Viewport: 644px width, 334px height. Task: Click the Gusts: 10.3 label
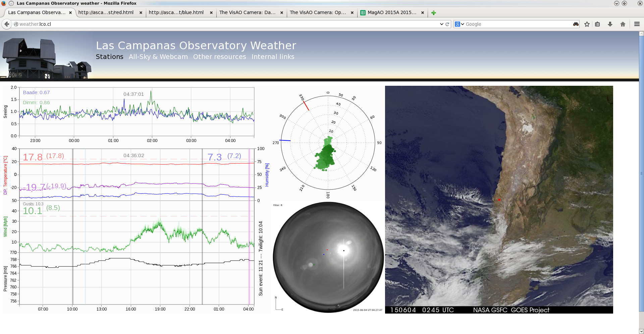coord(33,204)
